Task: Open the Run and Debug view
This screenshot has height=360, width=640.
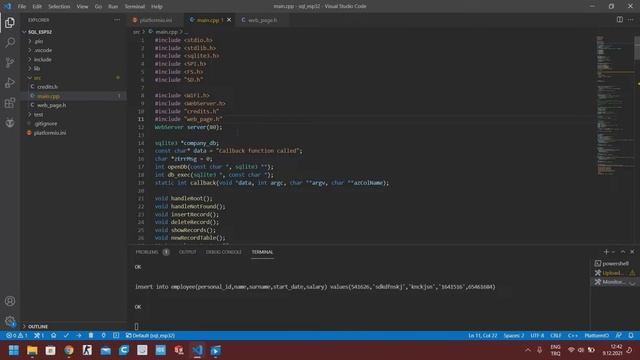Action: [10, 82]
